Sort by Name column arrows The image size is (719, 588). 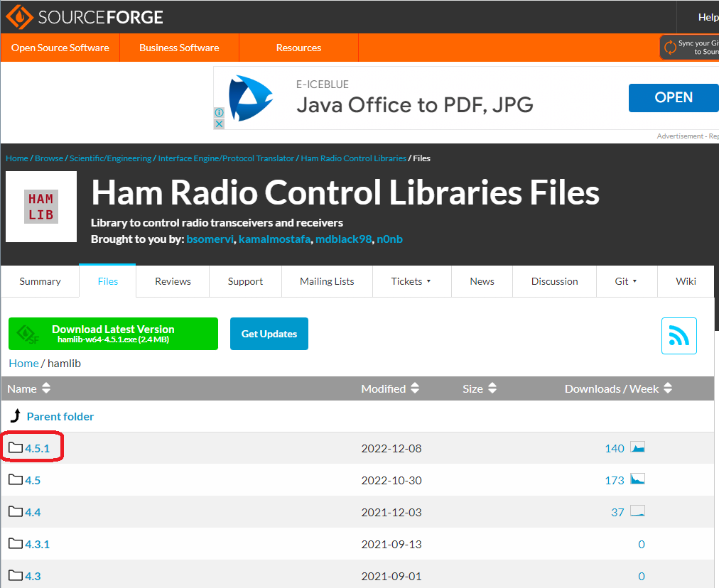coord(46,388)
